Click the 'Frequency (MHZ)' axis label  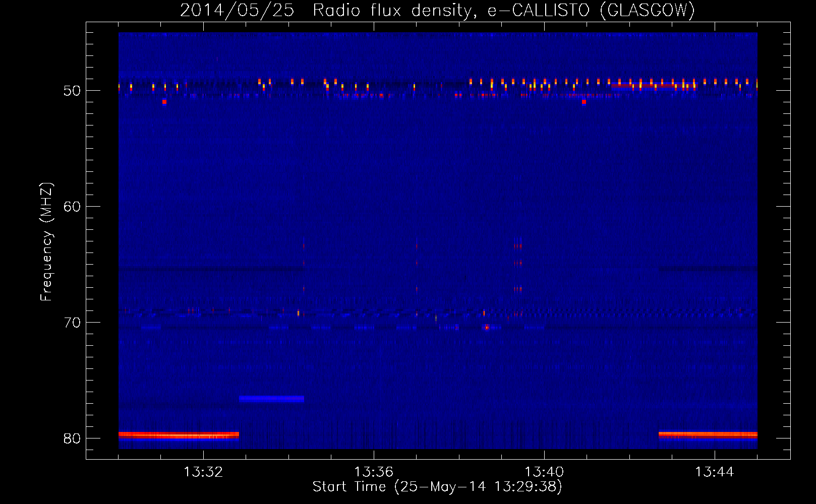(x=46, y=242)
